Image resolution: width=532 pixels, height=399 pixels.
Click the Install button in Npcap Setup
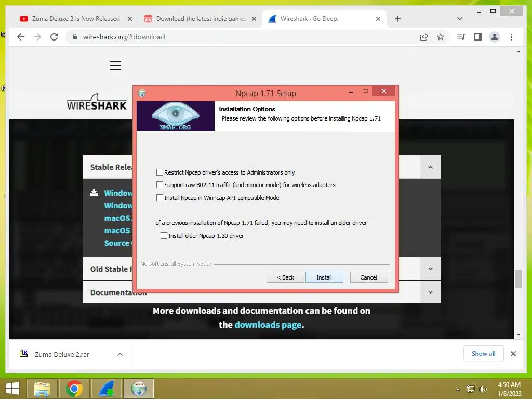[x=324, y=277]
